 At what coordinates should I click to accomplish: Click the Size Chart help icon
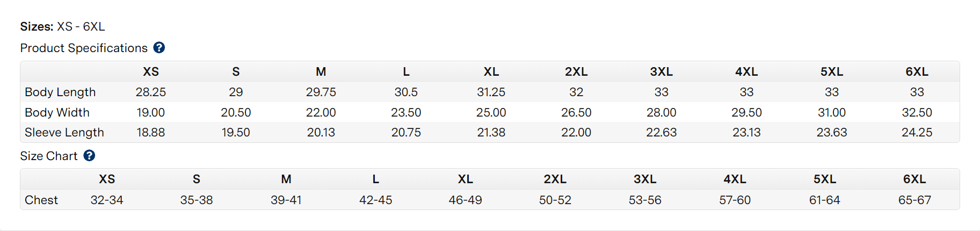89,155
